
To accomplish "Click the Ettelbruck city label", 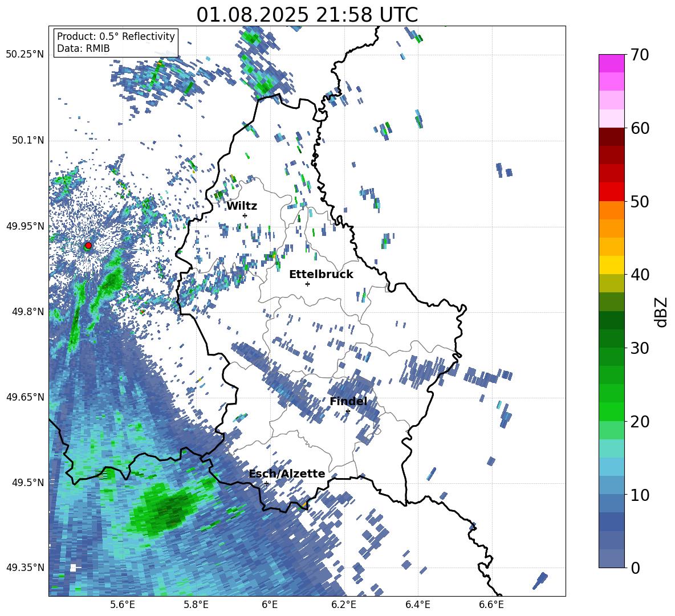I will coord(321,275).
